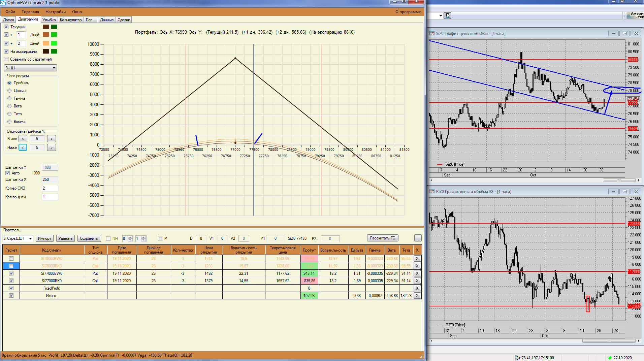644x361 pixels.
Task: Click the Импорт button
Action: tap(44, 238)
